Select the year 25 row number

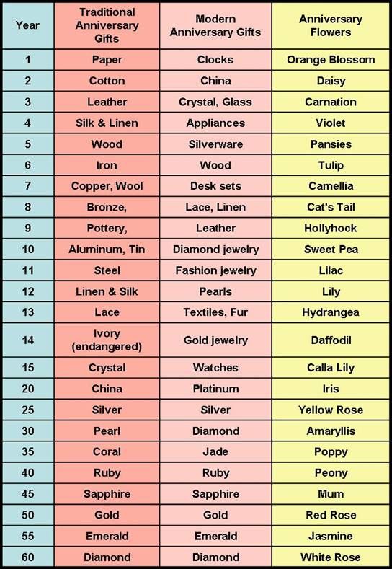(28, 410)
